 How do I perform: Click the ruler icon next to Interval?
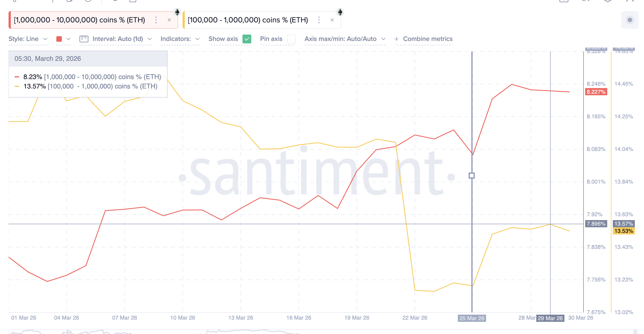tap(84, 39)
